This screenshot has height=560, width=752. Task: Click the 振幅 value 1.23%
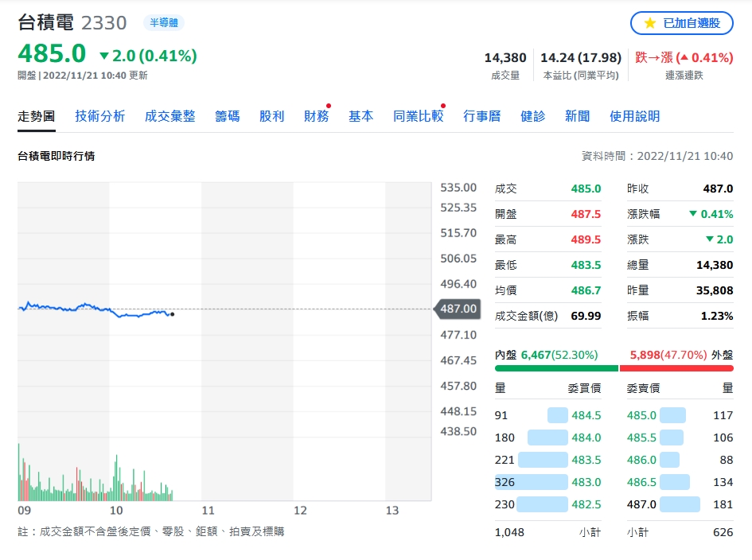pos(717,316)
